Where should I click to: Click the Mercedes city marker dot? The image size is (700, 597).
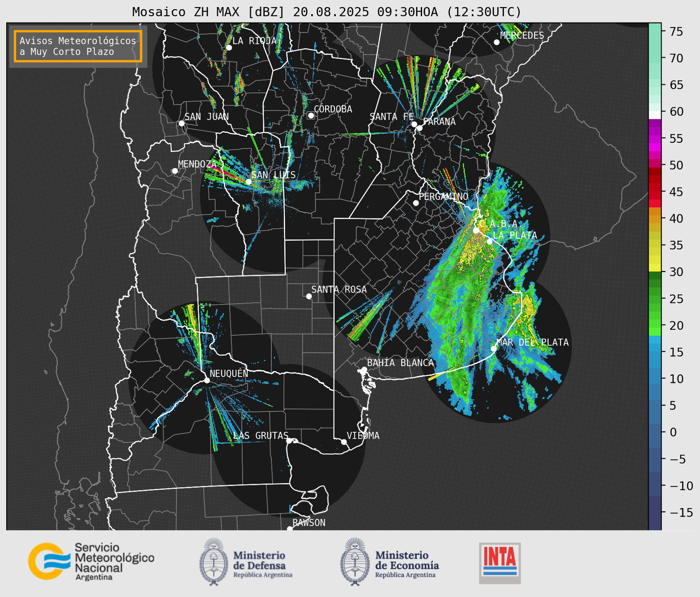(497, 42)
